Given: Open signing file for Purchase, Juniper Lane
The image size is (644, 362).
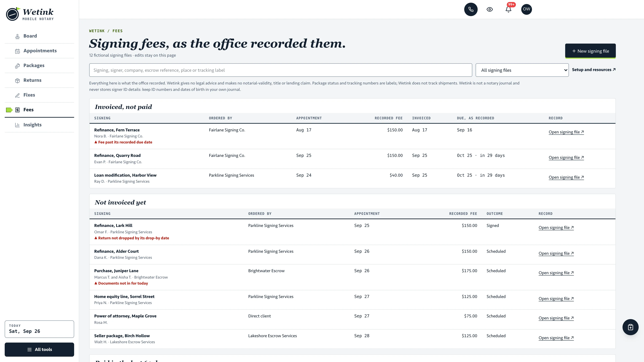Looking at the screenshot, I should (556, 273).
